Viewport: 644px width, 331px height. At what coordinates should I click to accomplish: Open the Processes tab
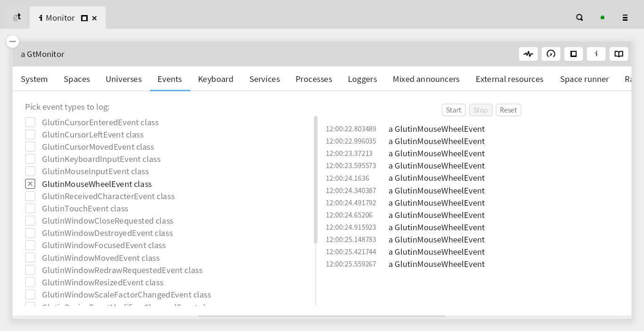pos(314,79)
